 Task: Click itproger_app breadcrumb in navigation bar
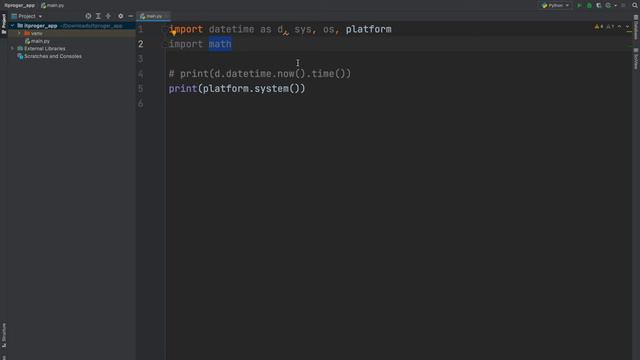tap(19, 5)
